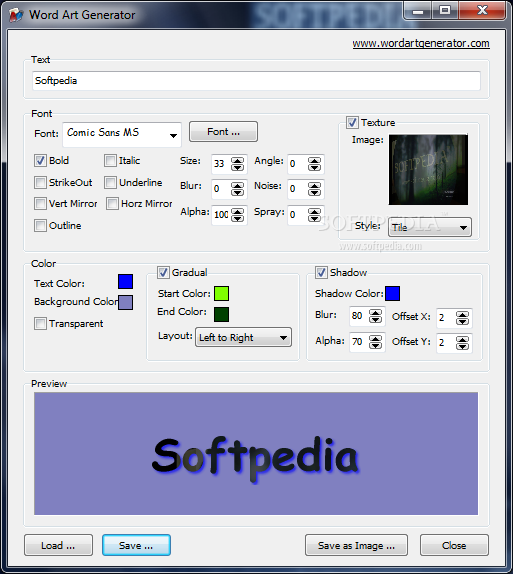Click the Font ... button

[x=223, y=132]
